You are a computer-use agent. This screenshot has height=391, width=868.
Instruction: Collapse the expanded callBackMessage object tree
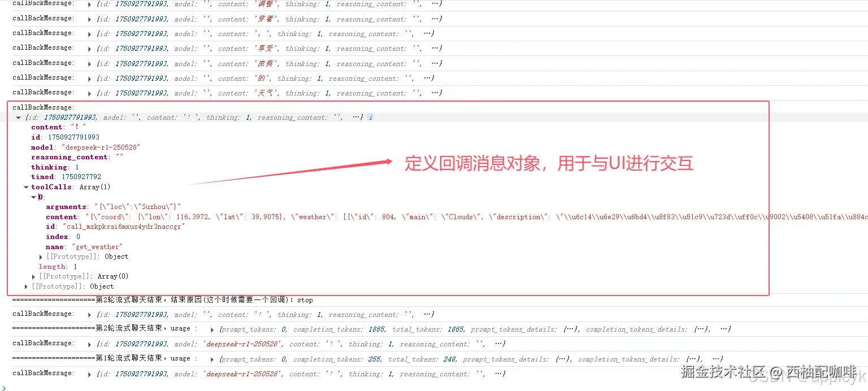tap(18, 117)
